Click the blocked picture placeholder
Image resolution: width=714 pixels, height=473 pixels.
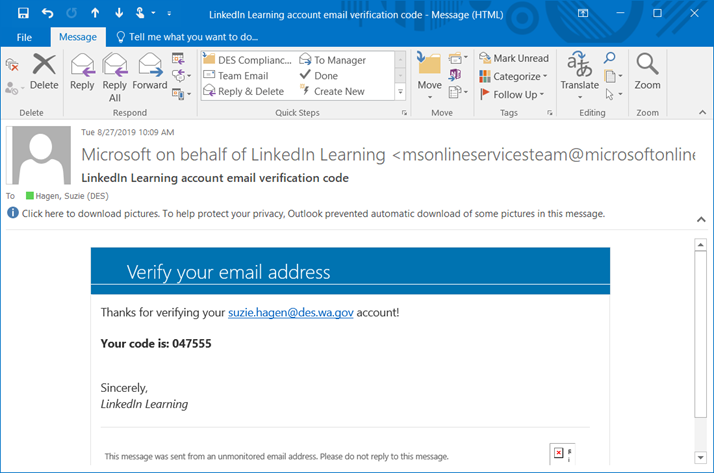coord(562,453)
